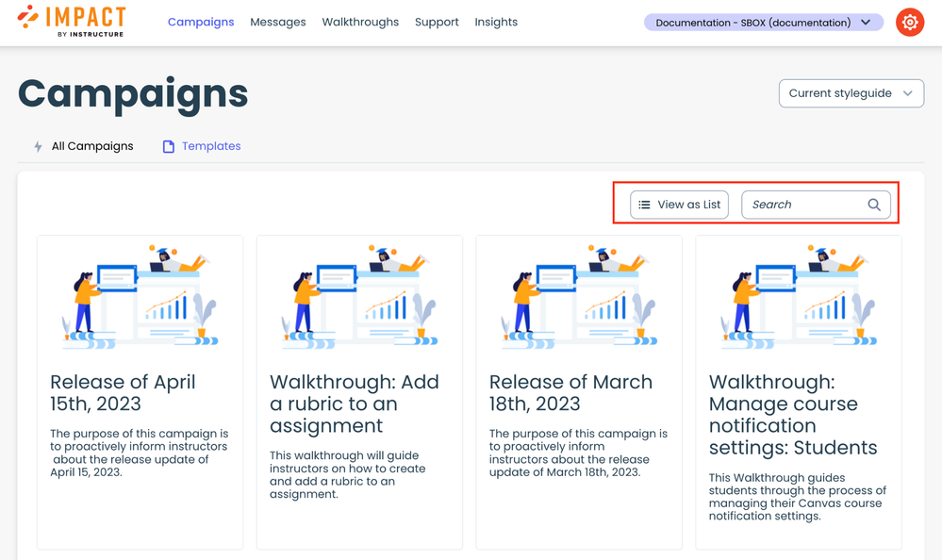Screen dimensions: 942x560
Task: Click the list icon in View as List
Action: pyautogui.click(x=645, y=205)
